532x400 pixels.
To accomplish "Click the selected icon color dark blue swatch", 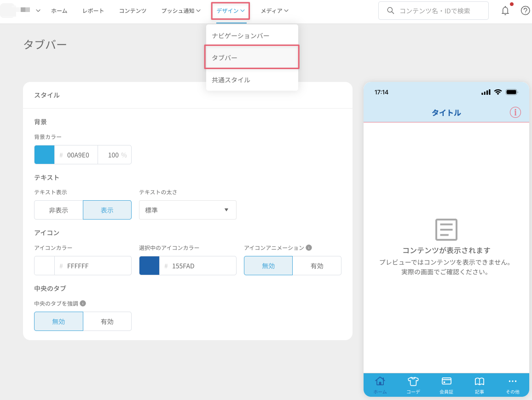I will [x=149, y=266].
